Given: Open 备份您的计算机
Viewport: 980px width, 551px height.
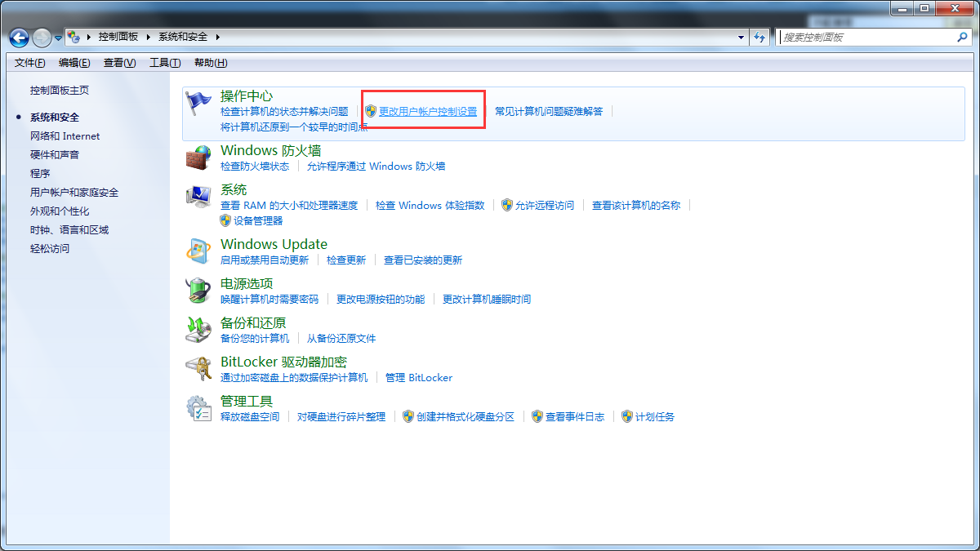Looking at the screenshot, I should (255, 339).
